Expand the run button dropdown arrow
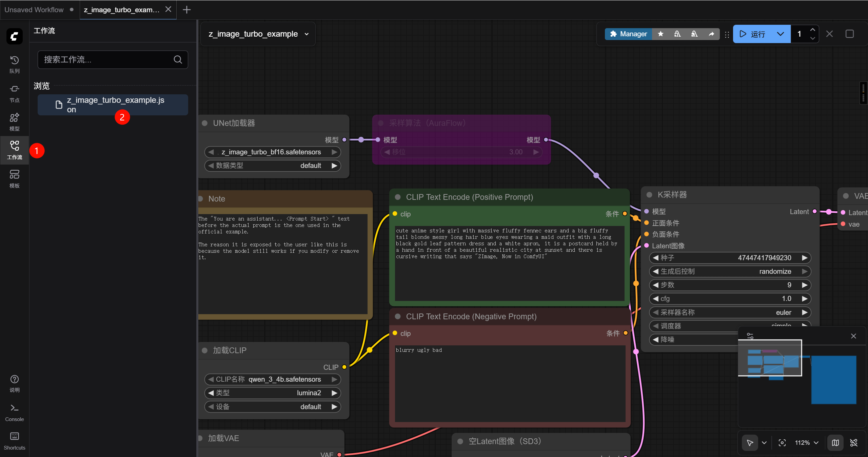This screenshot has height=457, width=868. pos(780,34)
